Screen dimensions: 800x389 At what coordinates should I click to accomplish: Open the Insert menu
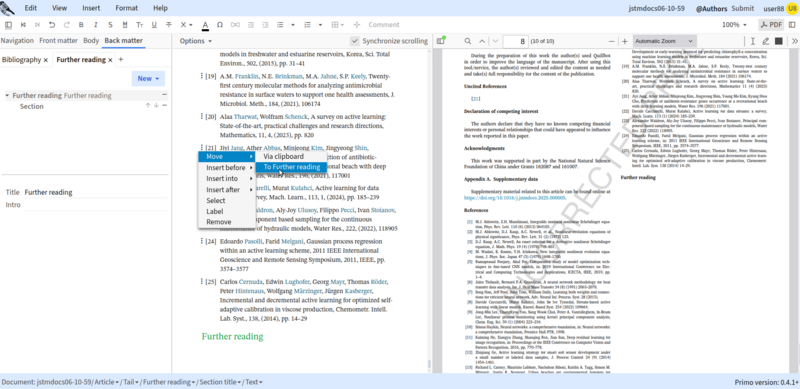pyautogui.click(x=91, y=8)
